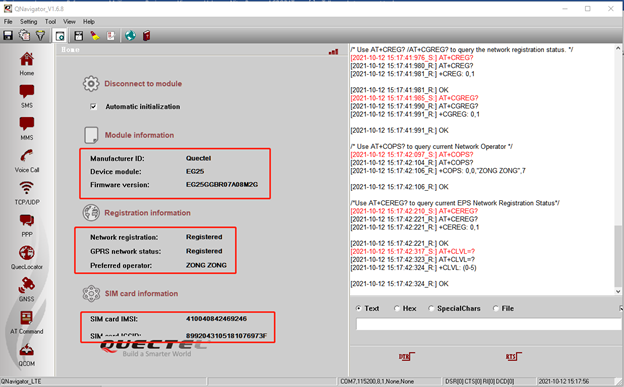
Task: Click the icon beside SIM card information
Action: click(x=91, y=293)
